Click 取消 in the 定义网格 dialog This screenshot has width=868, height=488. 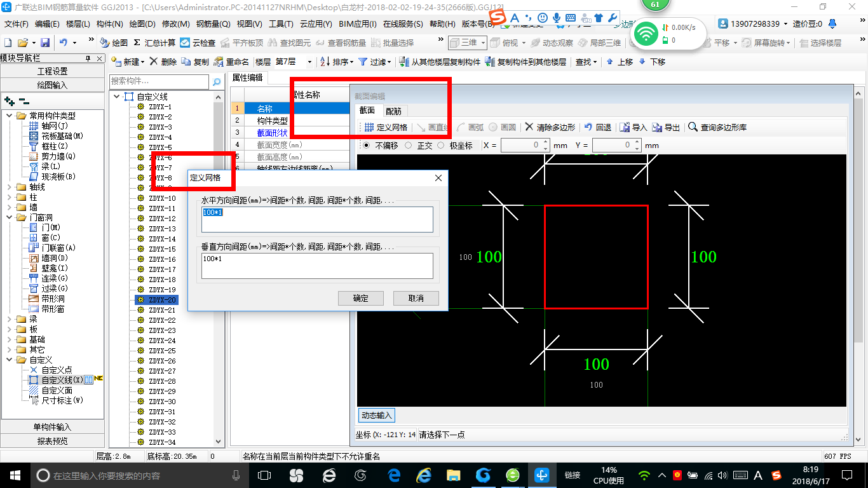pos(416,298)
